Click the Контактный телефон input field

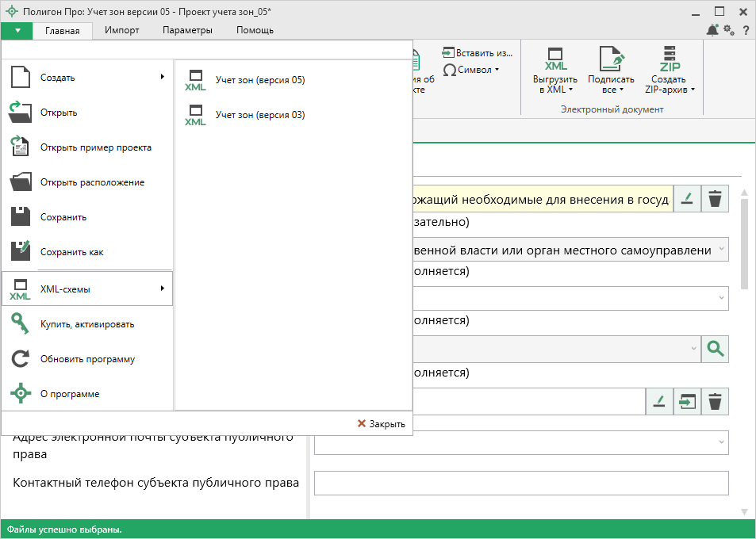[x=521, y=483]
